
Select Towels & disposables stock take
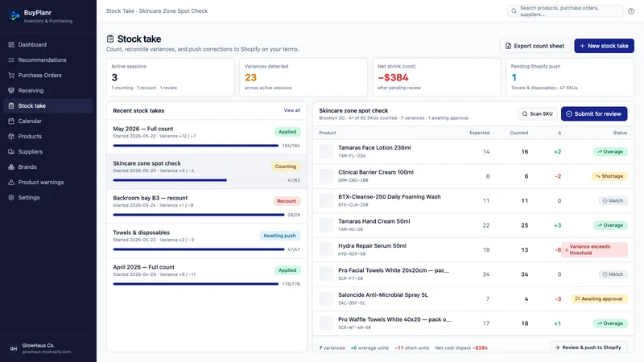207,241
